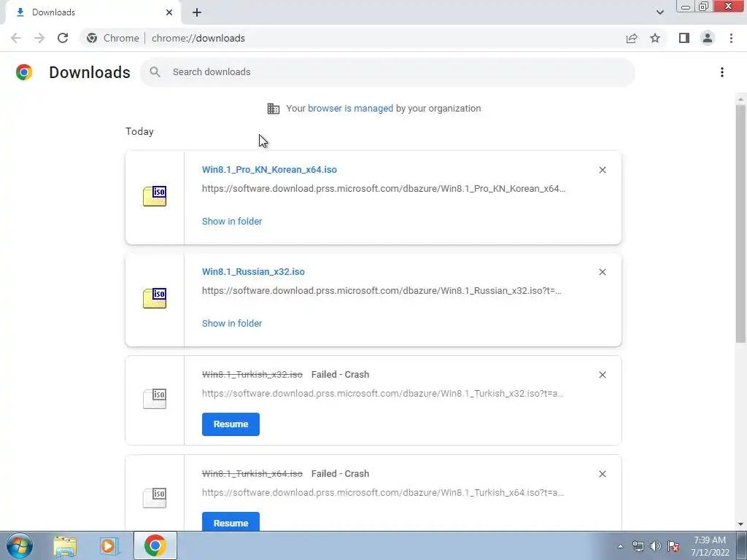Viewport: 747px width, 560px height.
Task: Open Win8.1_Pro_KN_Korean_x64.iso file link
Action: [269, 169]
